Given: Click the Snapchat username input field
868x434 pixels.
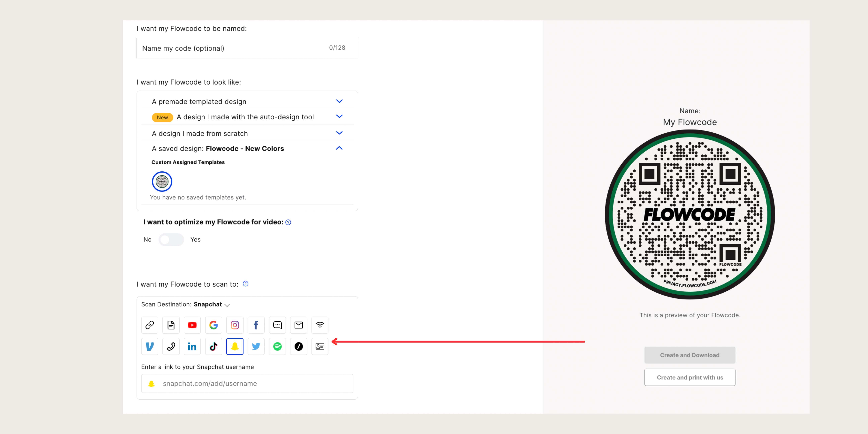Looking at the screenshot, I should [x=247, y=383].
